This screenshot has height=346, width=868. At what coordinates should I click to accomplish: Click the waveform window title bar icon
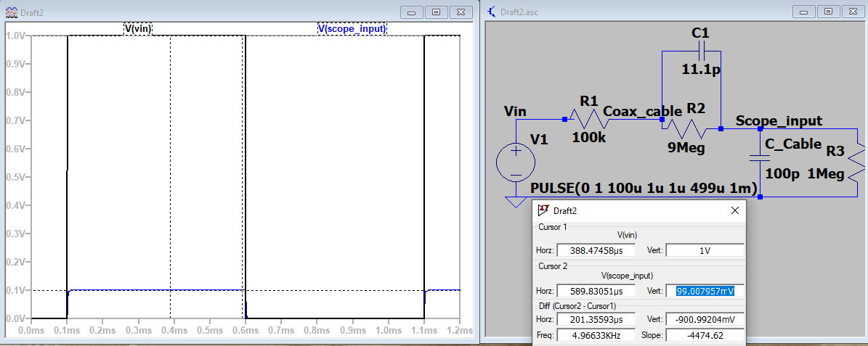[x=9, y=12]
